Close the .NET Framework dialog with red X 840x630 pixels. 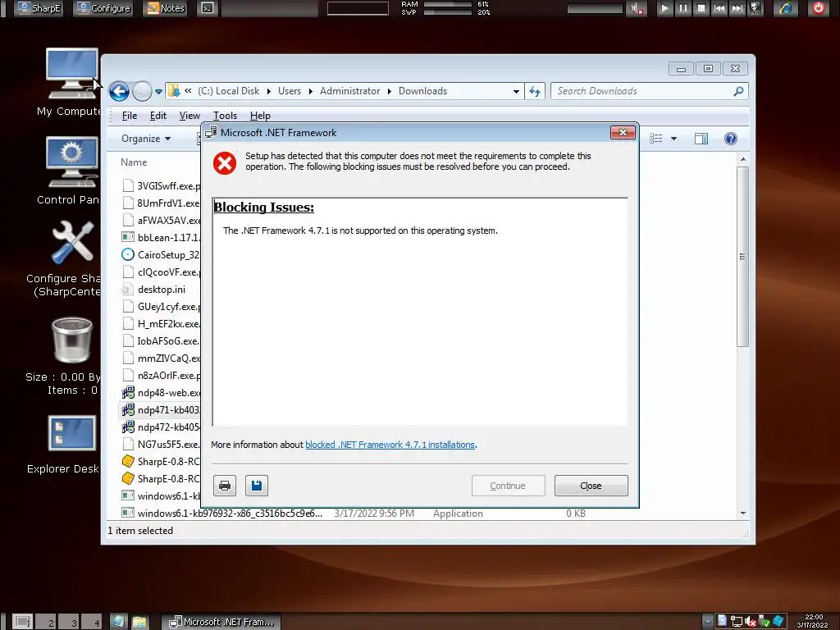pyautogui.click(x=623, y=132)
